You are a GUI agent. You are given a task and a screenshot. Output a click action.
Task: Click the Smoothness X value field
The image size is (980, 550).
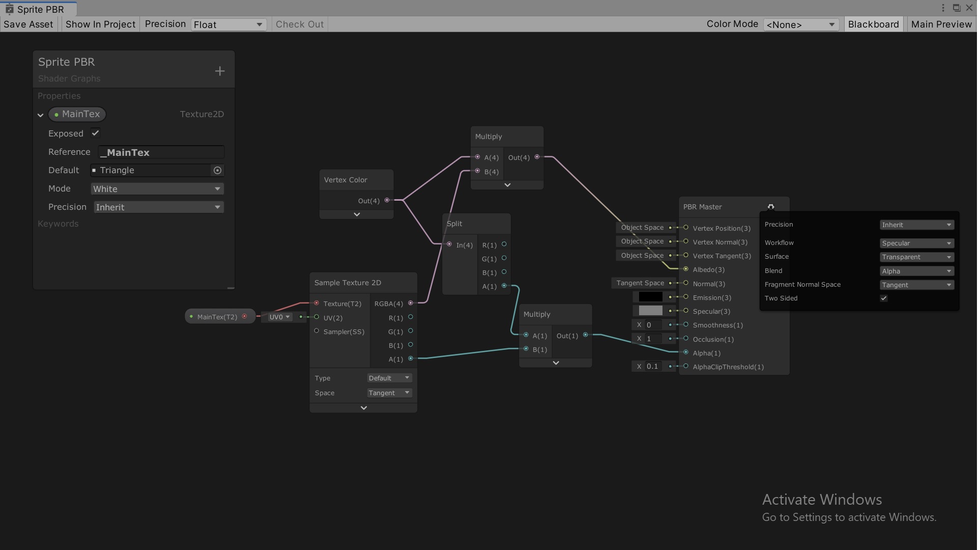coord(654,325)
